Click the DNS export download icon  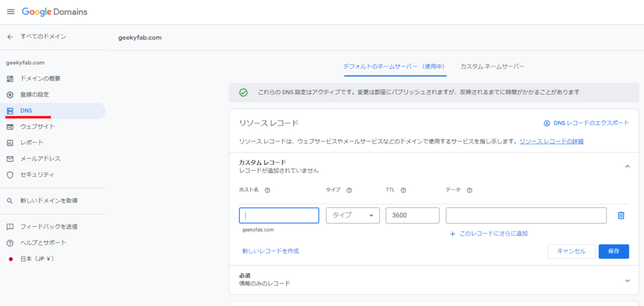(x=547, y=123)
